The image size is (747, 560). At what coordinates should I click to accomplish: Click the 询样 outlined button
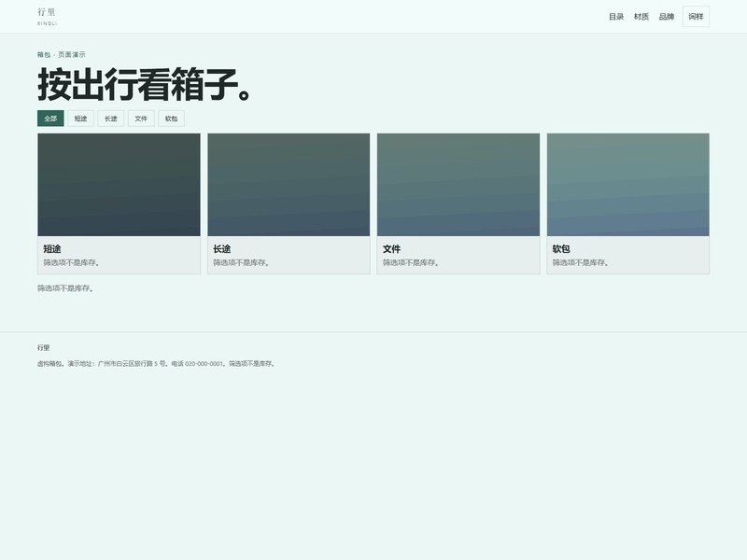(696, 17)
